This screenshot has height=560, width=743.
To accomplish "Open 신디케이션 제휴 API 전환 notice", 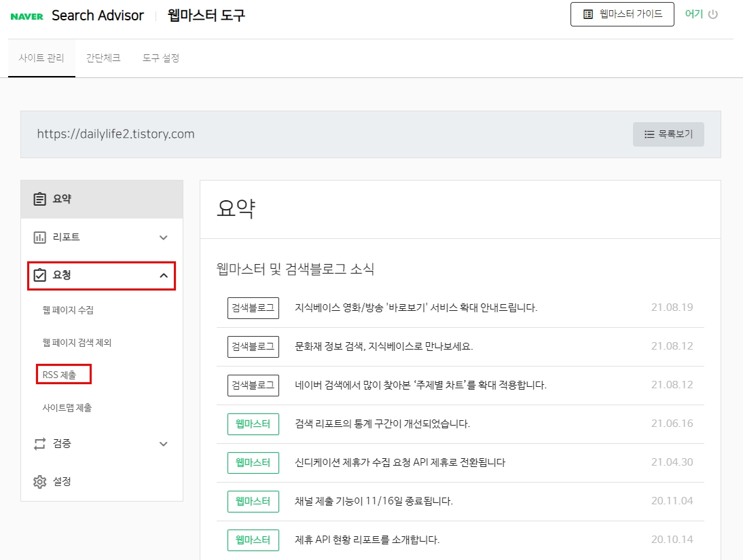I will pos(400,462).
